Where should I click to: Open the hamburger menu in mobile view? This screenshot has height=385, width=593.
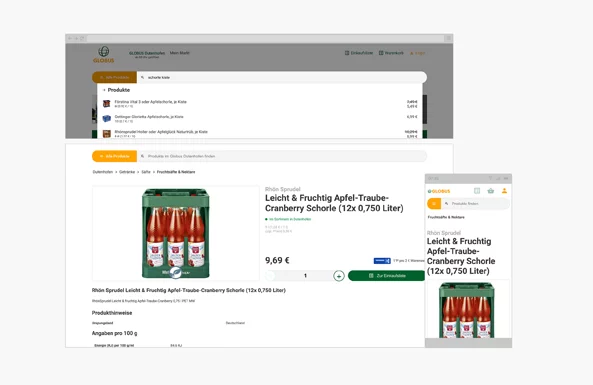(434, 204)
